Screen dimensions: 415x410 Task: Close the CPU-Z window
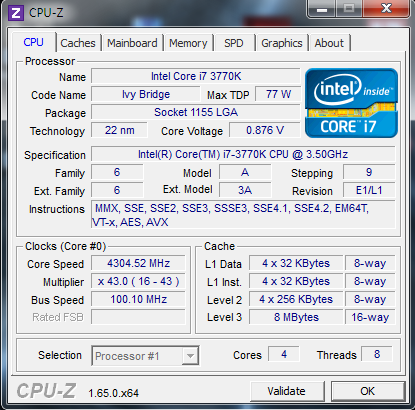pyautogui.click(x=386, y=9)
